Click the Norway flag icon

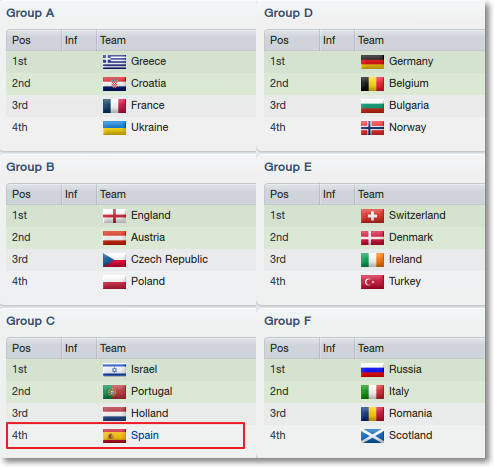(372, 128)
